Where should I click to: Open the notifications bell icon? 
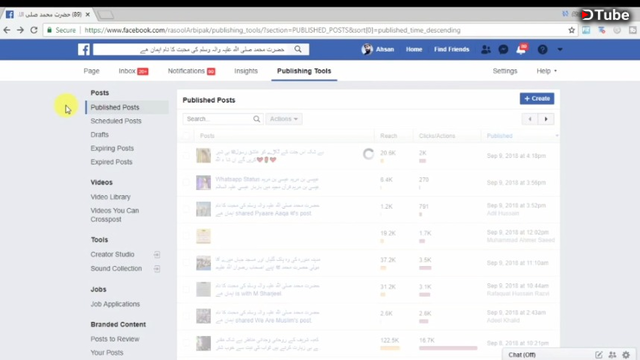521,50
